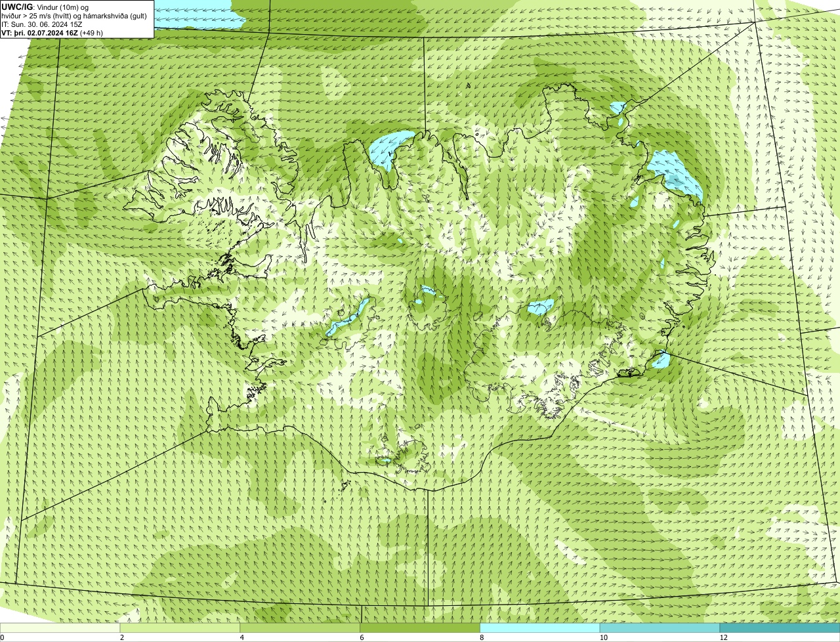Click the 4–6 m/s medium green legend swatch
The image size is (840, 642).
[300, 628]
